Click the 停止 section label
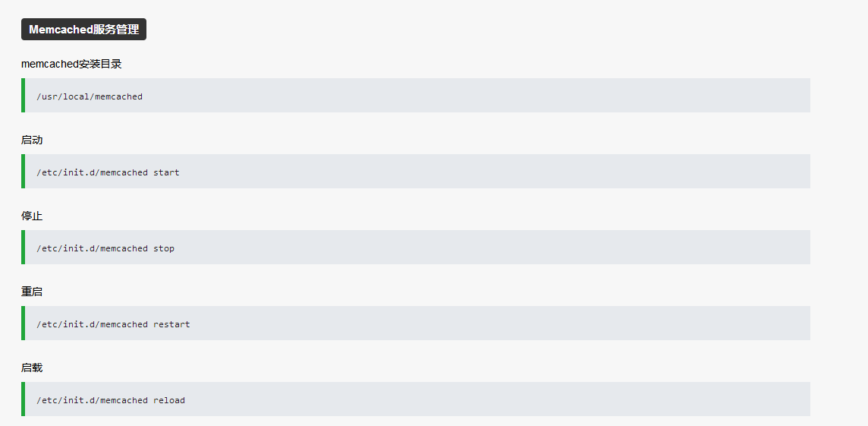The height and width of the screenshot is (426, 868). pyautogui.click(x=32, y=216)
